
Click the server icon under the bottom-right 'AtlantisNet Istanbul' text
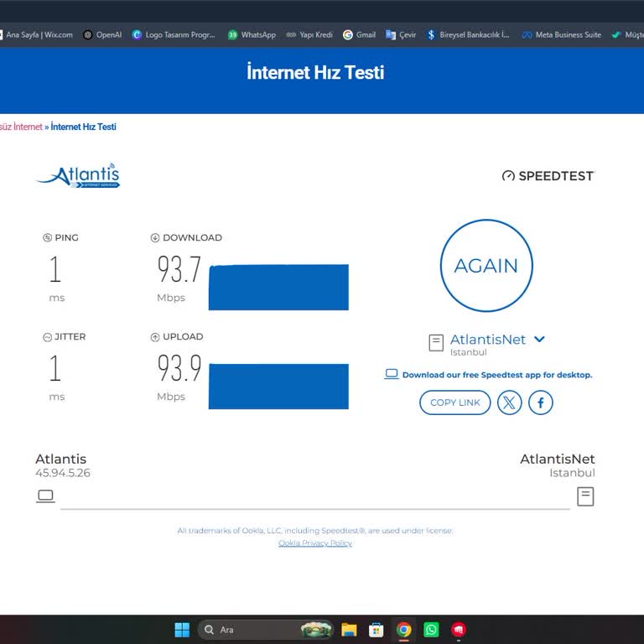[585, 496]
